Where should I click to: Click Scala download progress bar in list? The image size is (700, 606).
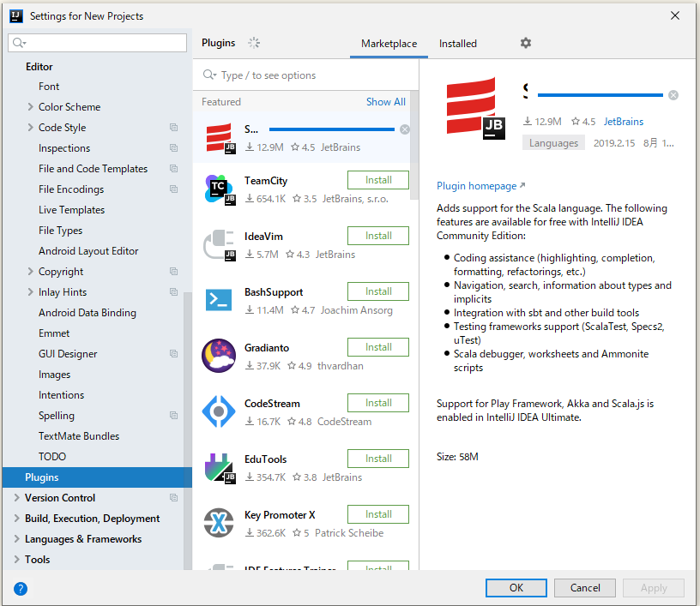(x=332, y=129)
